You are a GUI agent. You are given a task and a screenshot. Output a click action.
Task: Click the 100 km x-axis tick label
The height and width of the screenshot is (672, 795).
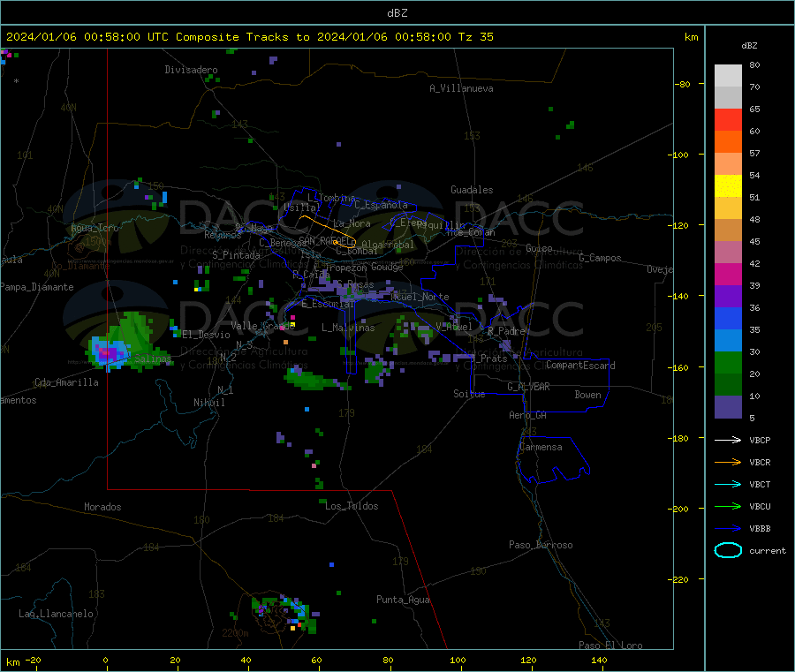point(458,660)
